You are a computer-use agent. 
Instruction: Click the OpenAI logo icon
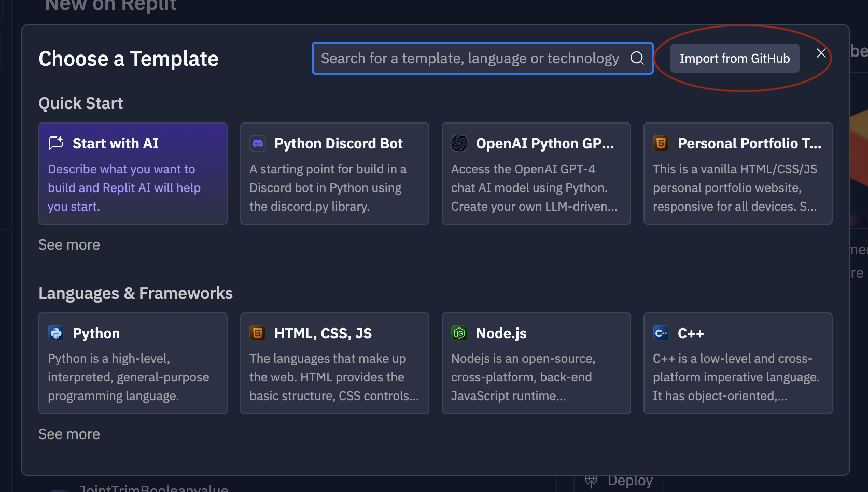pos(459,143)
